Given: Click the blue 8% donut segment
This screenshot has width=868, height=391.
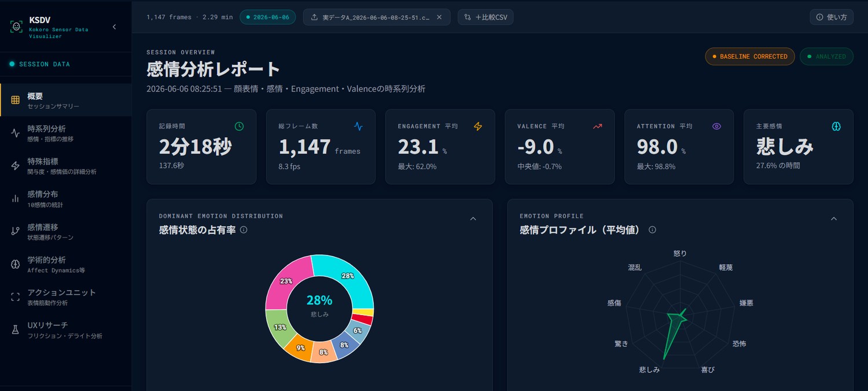Looking at the screenshot, I should [344, 345].
